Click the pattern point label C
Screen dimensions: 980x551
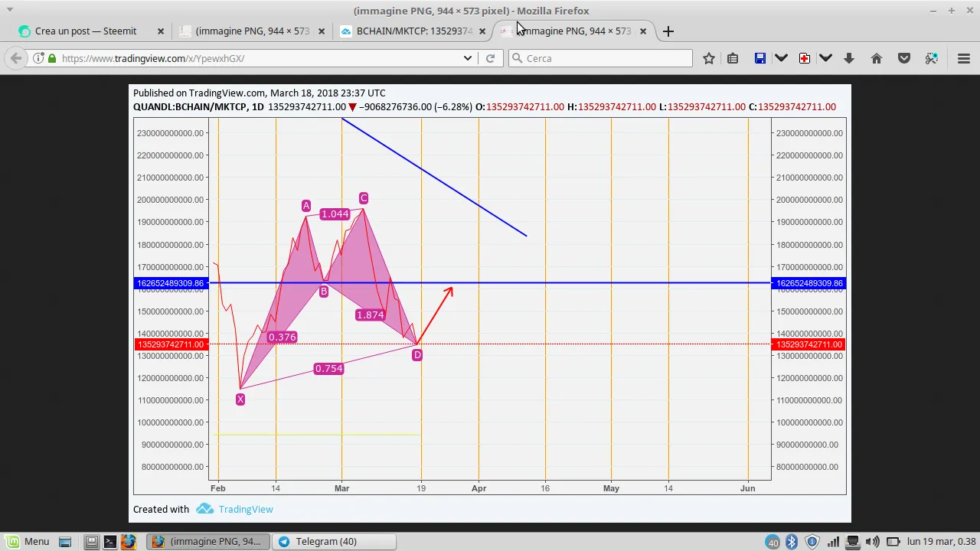(364, 198)
